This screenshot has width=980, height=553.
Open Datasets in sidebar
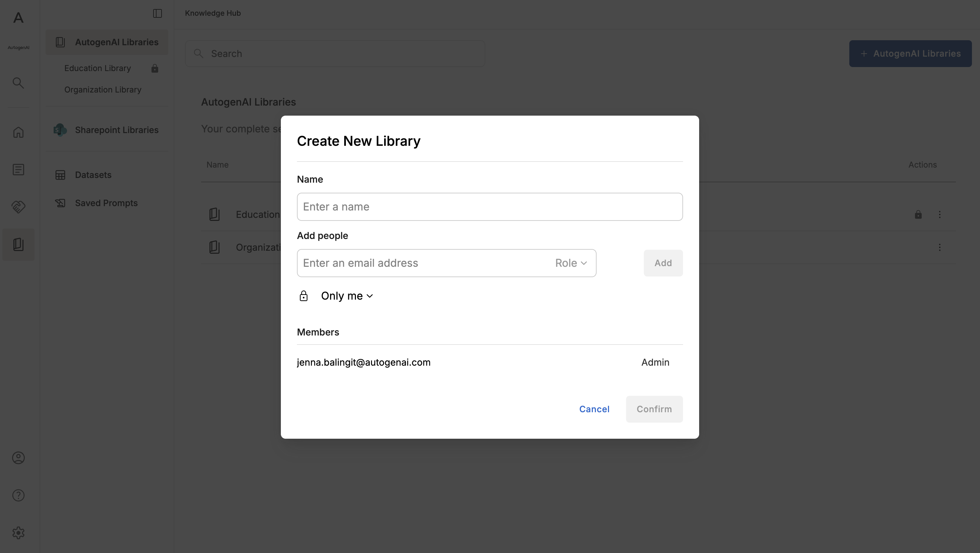point(93,175)
